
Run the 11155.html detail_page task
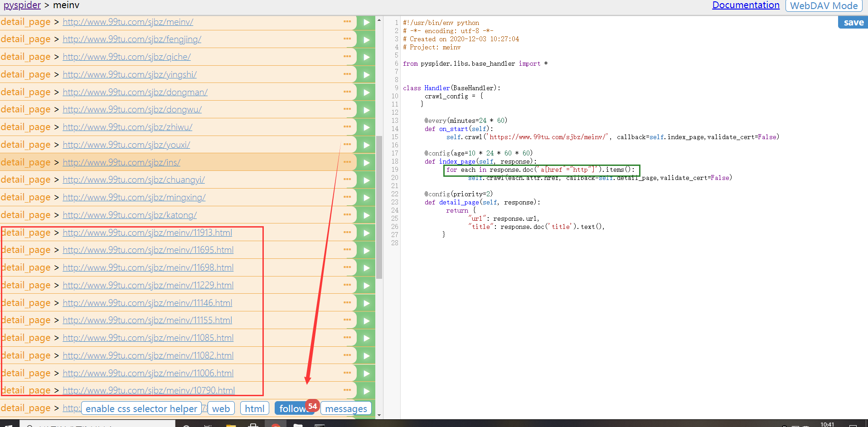366,321
